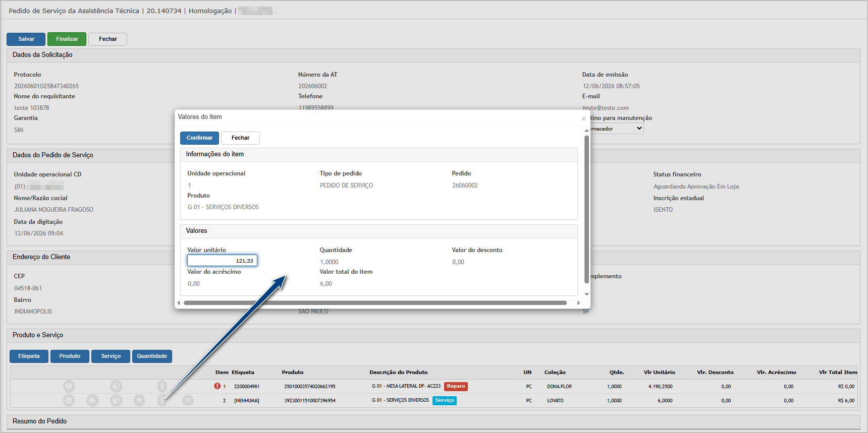Click the dialog horizontal scrollbar's right arrow

[x=578, y=303]
